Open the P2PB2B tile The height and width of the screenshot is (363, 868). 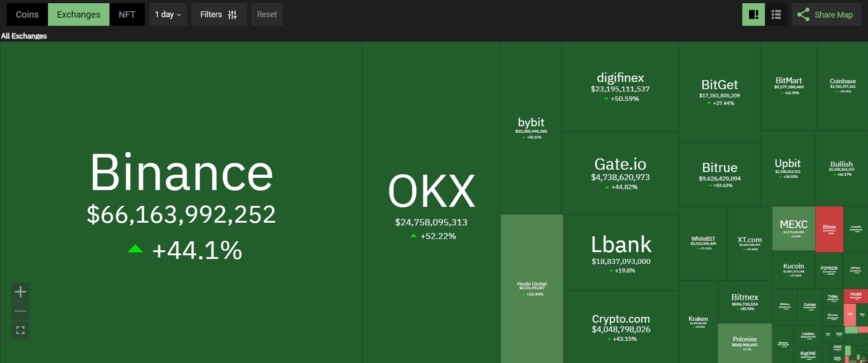click(x=829, y=270)
